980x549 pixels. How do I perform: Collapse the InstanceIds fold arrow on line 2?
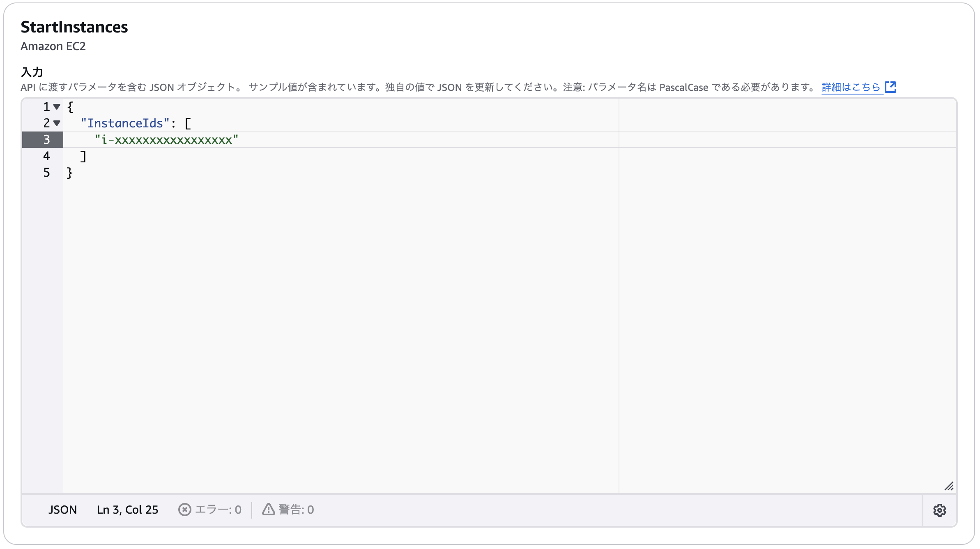coord(57,123)
